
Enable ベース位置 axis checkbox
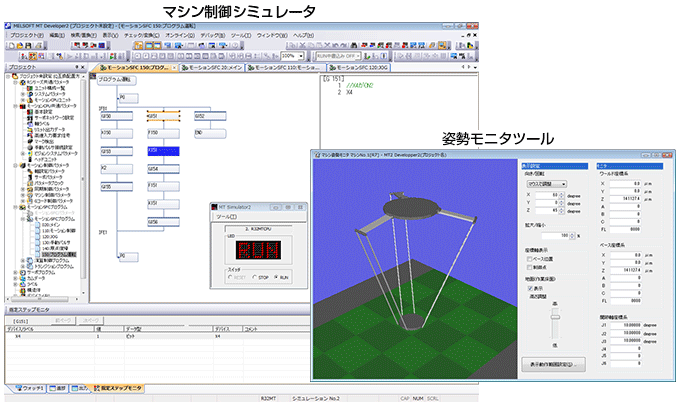(530, 259)
